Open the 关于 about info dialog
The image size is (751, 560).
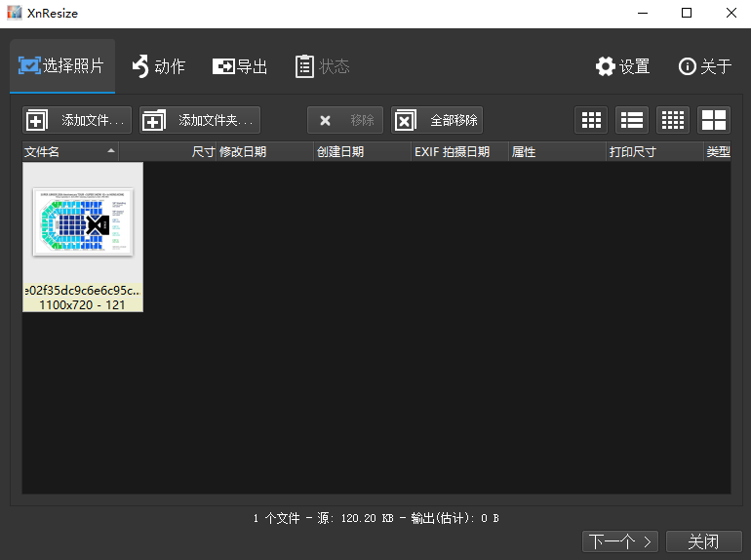(x=704, y=66)
